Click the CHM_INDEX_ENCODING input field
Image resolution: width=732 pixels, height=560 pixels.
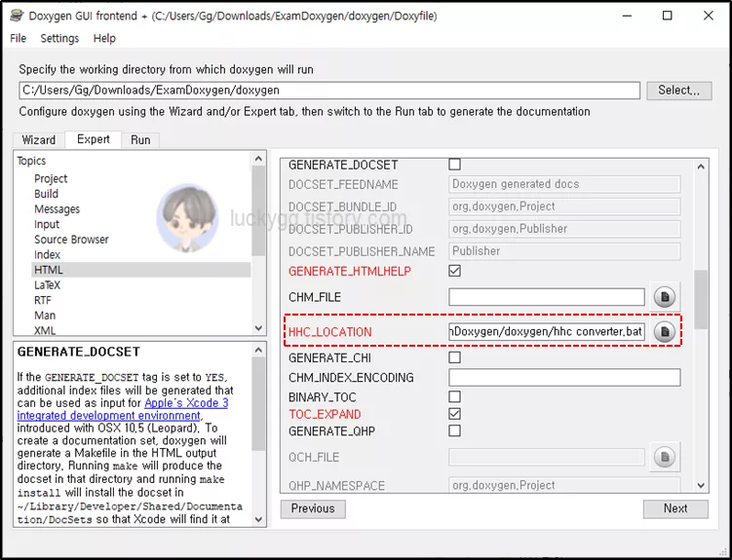(564, 377)
